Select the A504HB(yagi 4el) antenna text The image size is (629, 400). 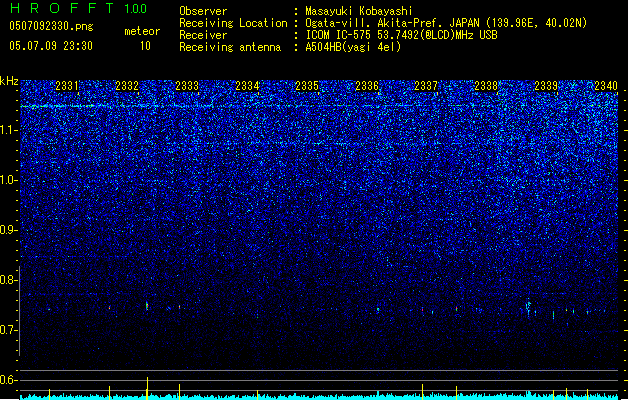pos(353,47)
